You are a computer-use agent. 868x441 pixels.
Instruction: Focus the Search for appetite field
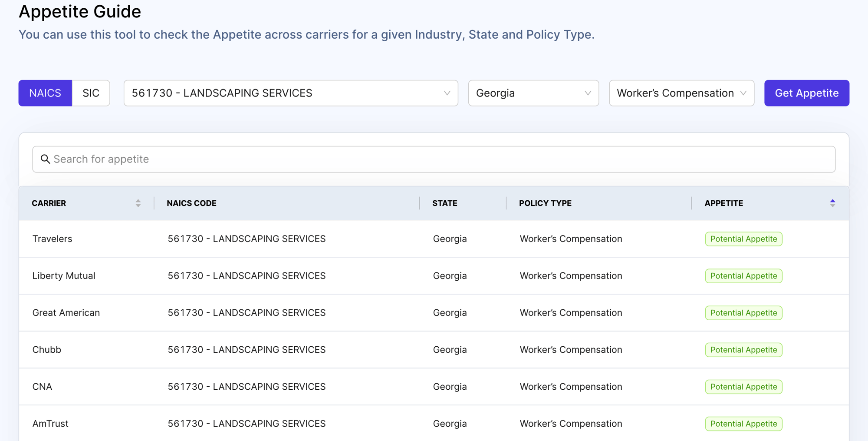pos(434,159)
